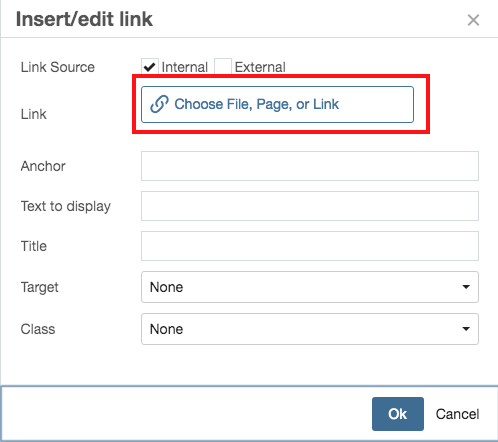The height and width of the screenshot is (442, 498).
Task: Select the External label text
Action: point(260,67)
